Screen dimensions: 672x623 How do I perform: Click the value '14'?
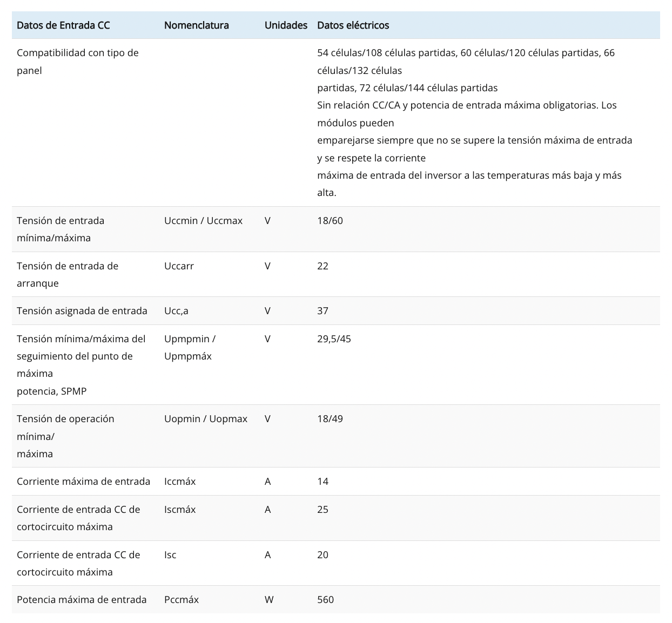point(322,482)
